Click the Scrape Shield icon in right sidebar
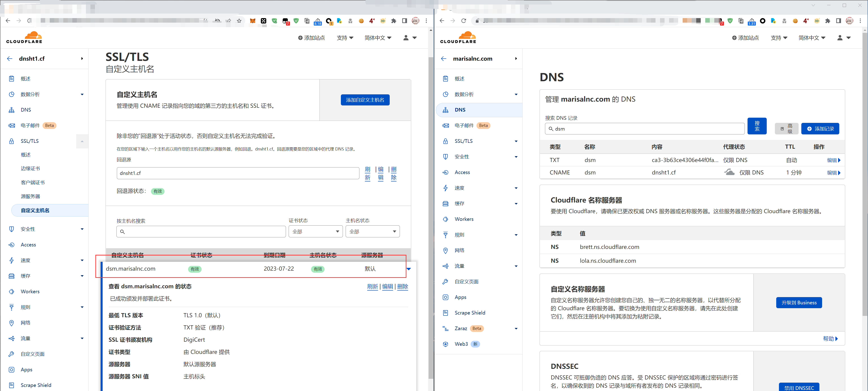 (x=446, y=313)
